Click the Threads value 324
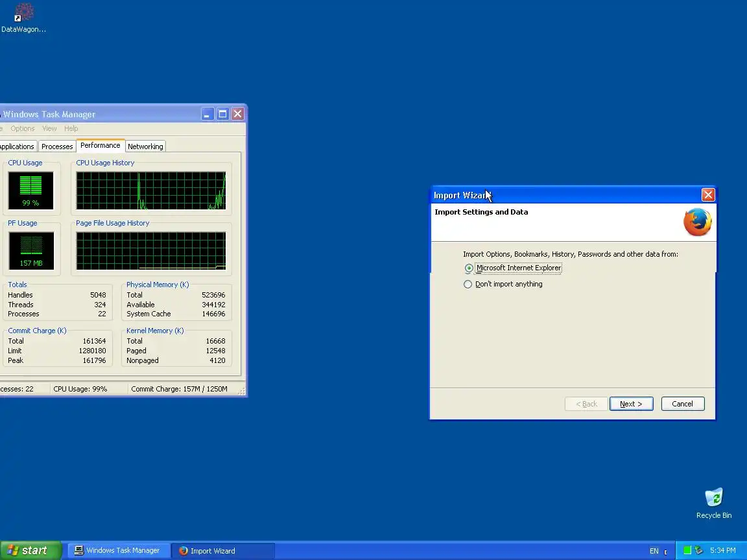The height and width of the screenshot is (560, 747). click(x=100, y=305)
